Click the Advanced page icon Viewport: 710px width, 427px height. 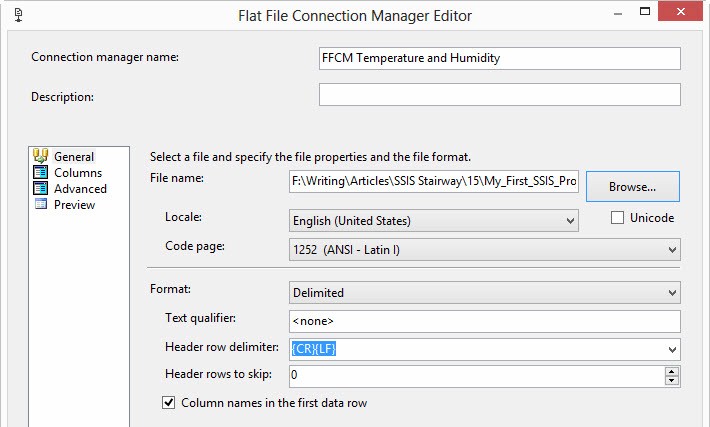(x=41, y=188)
